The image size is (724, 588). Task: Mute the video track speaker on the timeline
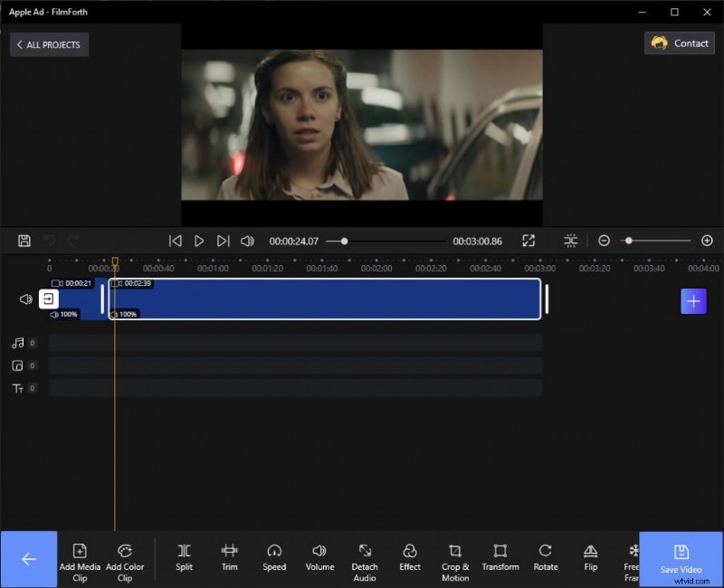(25, 299)
